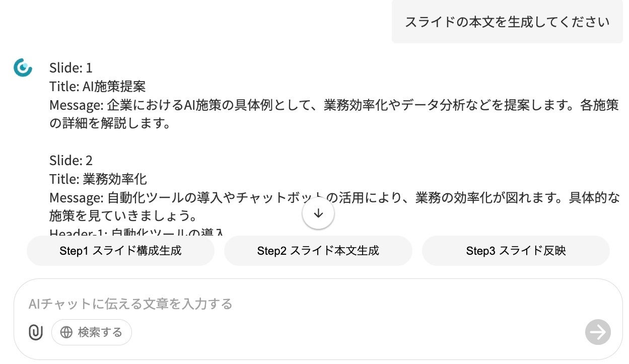Click Step1 スライド構成生成 button

tap(120, 251)
